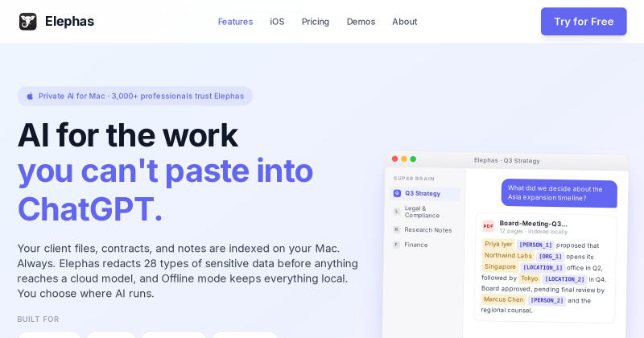The image size is (644, 338).
Task: Click the Apple icon in the badge
Action: 30,96
